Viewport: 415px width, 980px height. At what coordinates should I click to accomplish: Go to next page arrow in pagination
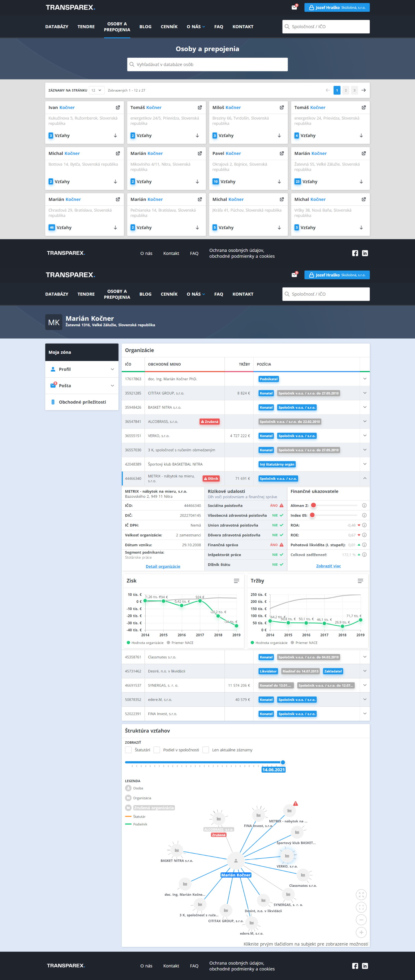click(364, 90)
